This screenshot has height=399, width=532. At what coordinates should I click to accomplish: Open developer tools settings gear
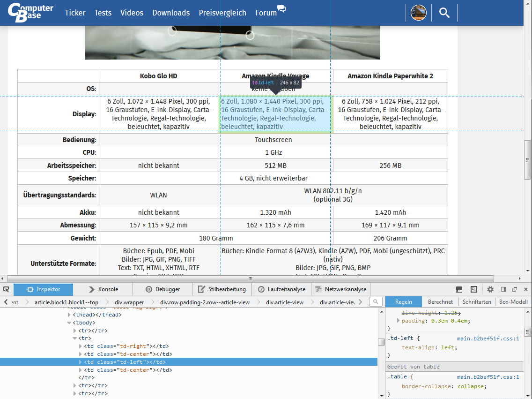click(490, 289)
